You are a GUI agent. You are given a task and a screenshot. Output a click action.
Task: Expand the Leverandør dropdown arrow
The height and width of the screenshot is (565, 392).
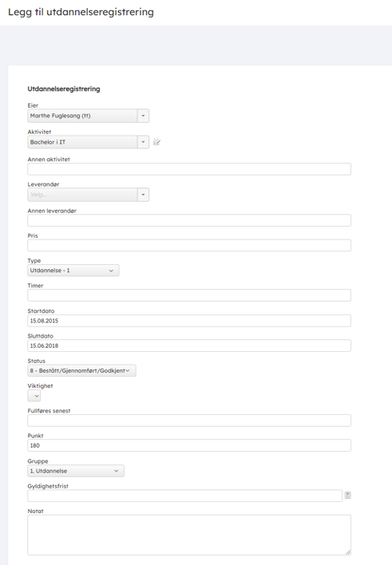(x=143, y=195)
